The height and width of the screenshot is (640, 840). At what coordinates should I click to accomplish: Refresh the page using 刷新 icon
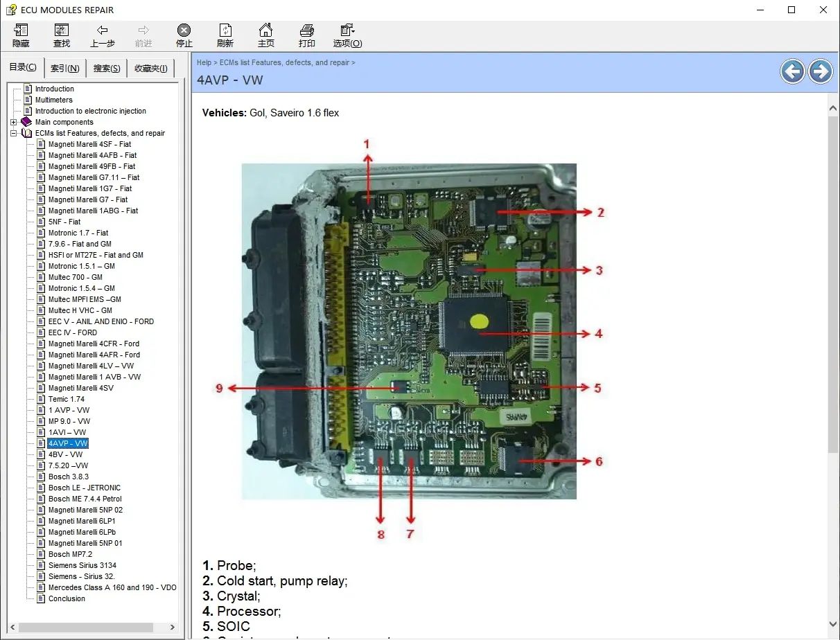pyautogui.click(x=225, y=35)
